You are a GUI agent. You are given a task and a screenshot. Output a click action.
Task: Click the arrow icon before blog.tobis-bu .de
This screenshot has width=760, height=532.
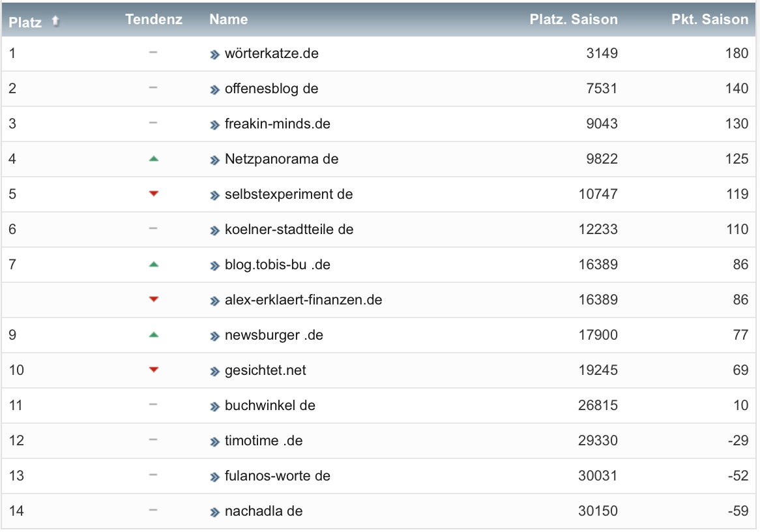(214, 266)
